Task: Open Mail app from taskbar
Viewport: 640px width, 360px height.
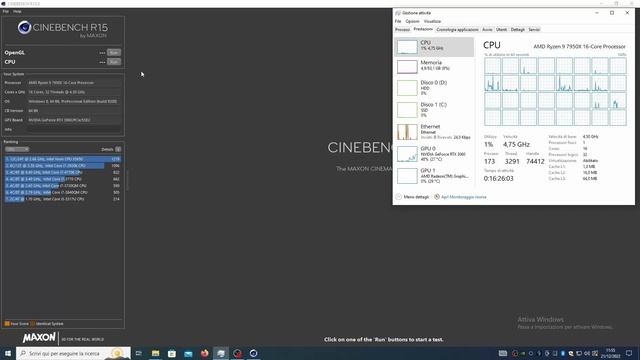Action: (x=188, y=353)
